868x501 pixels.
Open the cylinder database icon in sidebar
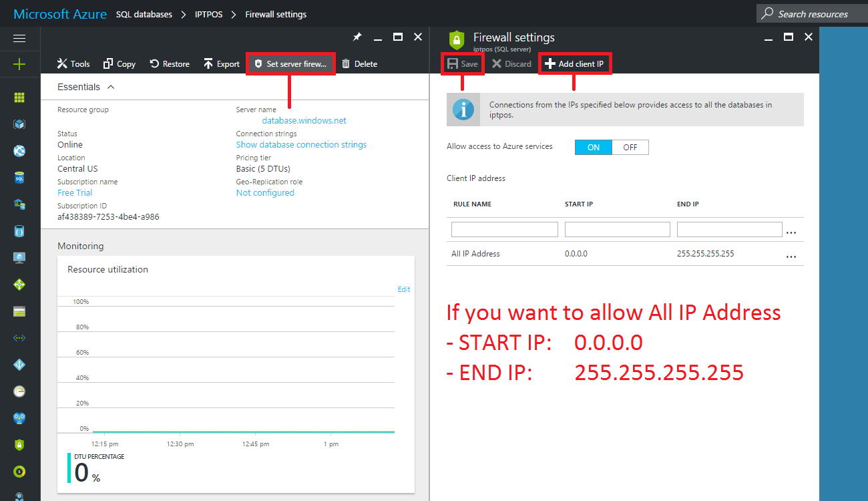coord(19,231)
